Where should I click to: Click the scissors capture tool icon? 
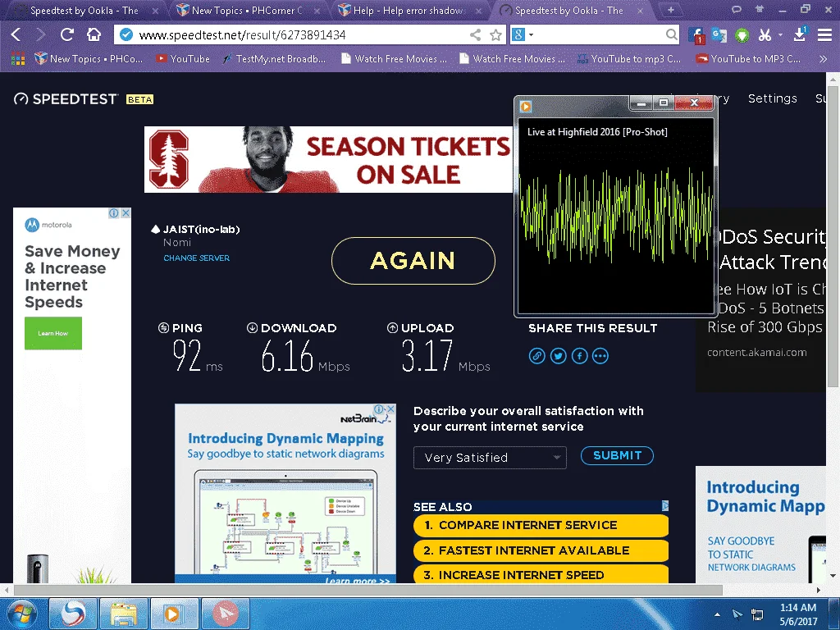[765, 35]
